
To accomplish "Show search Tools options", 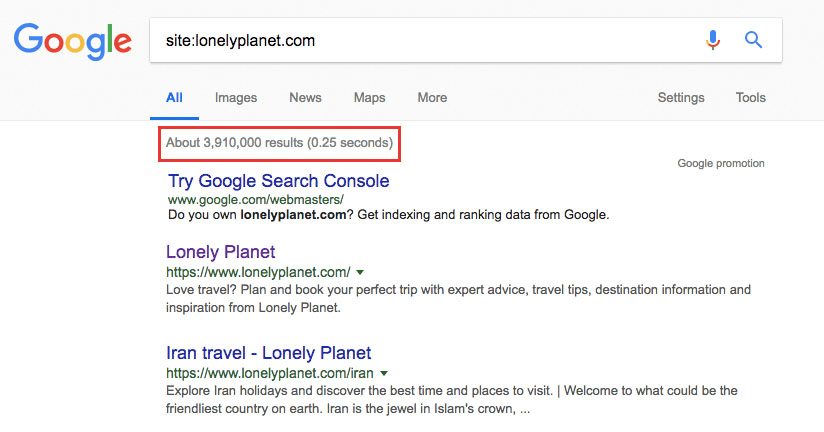I will pyautogui.click(x=750, y=98).
